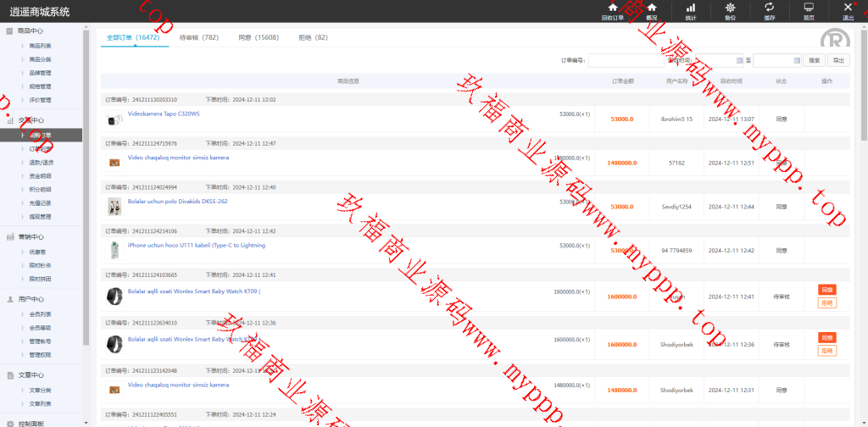Click the 导出 export button

(838, 60)
